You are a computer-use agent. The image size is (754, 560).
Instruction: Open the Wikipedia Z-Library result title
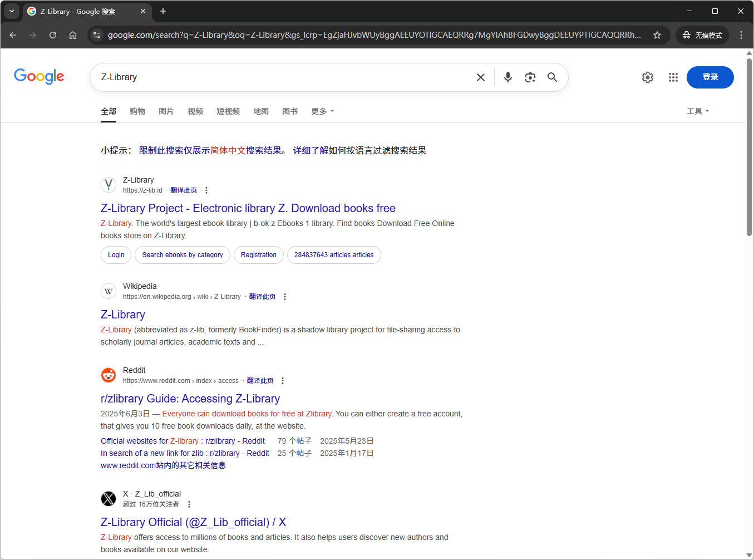123,315
